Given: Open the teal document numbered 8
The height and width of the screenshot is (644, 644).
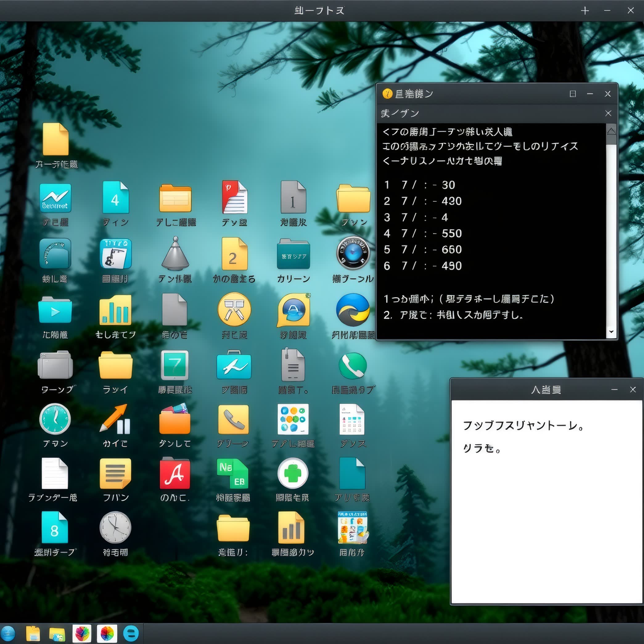Looking at the screenshot, I should pos(55,527).
